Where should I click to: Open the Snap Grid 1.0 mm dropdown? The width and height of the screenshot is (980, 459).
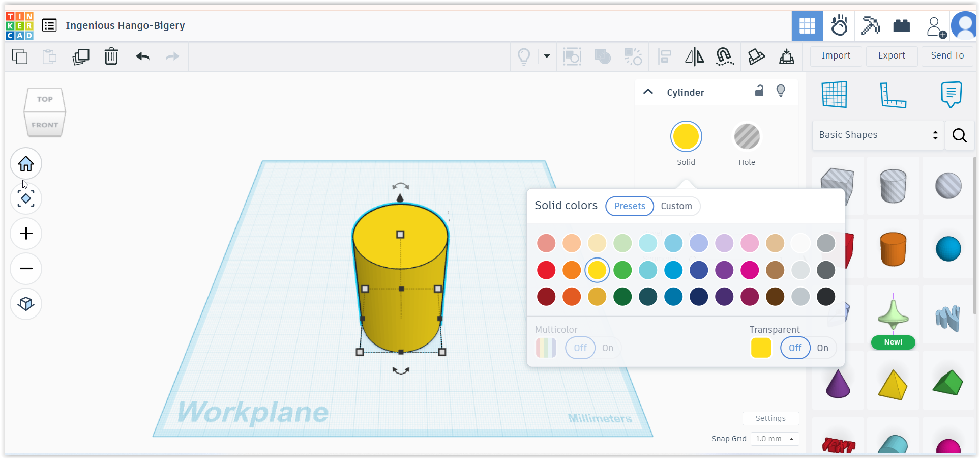(775, 439)
